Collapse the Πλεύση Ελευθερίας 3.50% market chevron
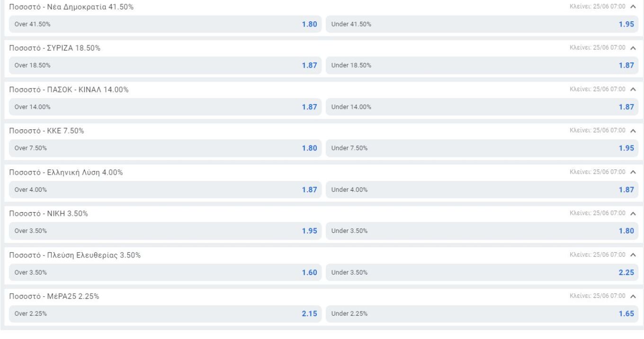Screen dimensions: 644x339 (x=633, y=255)
